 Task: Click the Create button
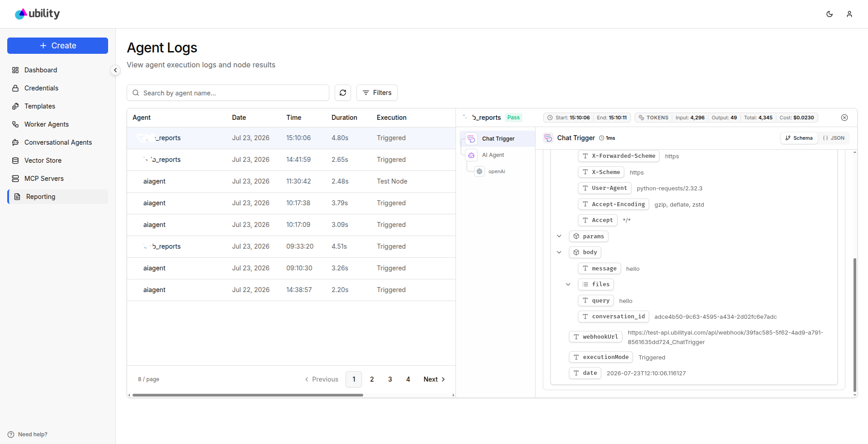click(57, 46)
